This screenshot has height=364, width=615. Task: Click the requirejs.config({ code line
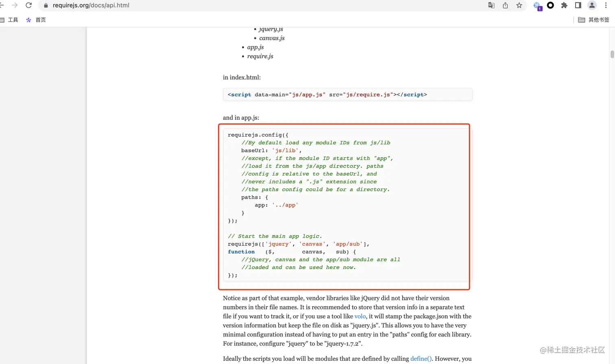pyautogui.click(x=258, y=135)
